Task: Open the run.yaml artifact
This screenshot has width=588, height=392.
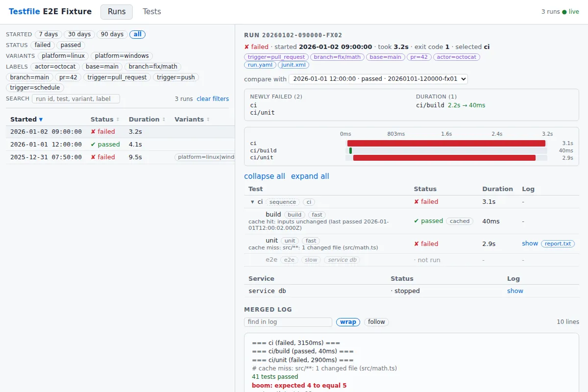Action: tap(260, 65)
